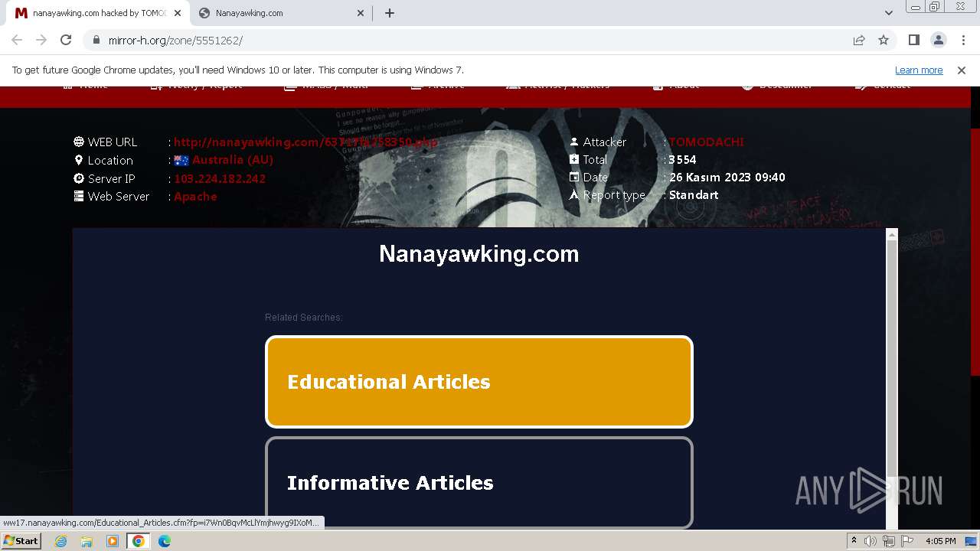Screen dimensions: 980x551
Task: Open Windows Media Player from the taskbar
Action: click(x=113, y=541)
